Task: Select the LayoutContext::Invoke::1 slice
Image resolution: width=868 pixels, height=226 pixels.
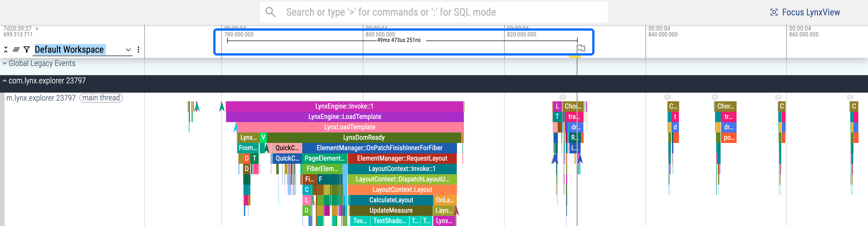Action: pyautogui.click(x=402, y=169)
